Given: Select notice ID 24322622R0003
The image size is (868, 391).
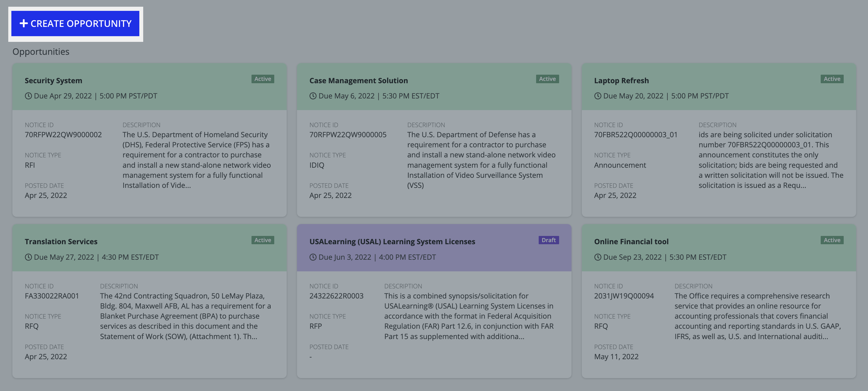Looking at the screenshot, I should pyautogui.click(x=336, y=296).
